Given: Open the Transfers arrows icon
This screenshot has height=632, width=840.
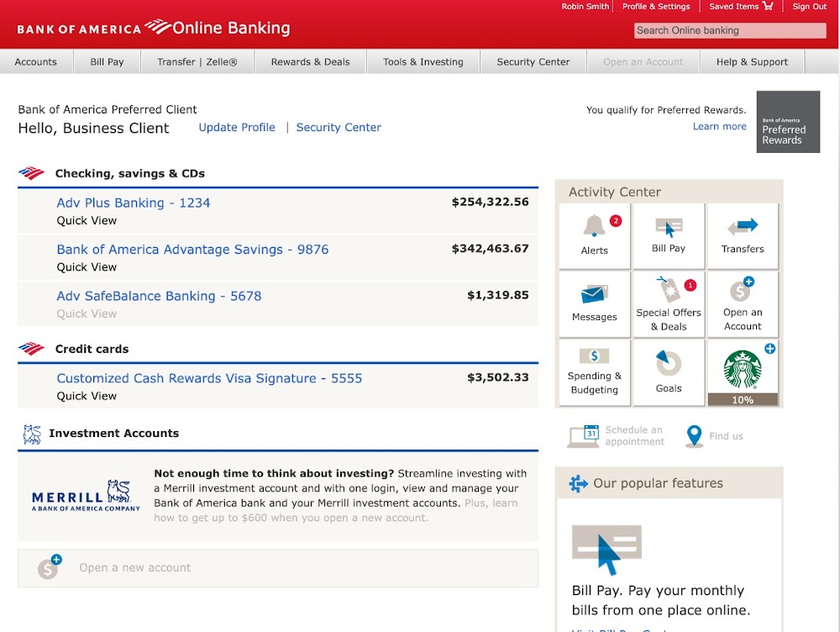Looking at the screenshot, I should coord(743,227).
